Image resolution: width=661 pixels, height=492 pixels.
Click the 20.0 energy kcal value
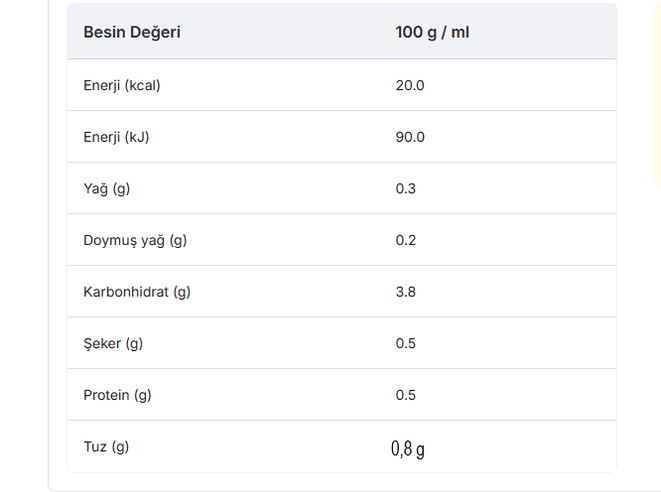point(410,85)
